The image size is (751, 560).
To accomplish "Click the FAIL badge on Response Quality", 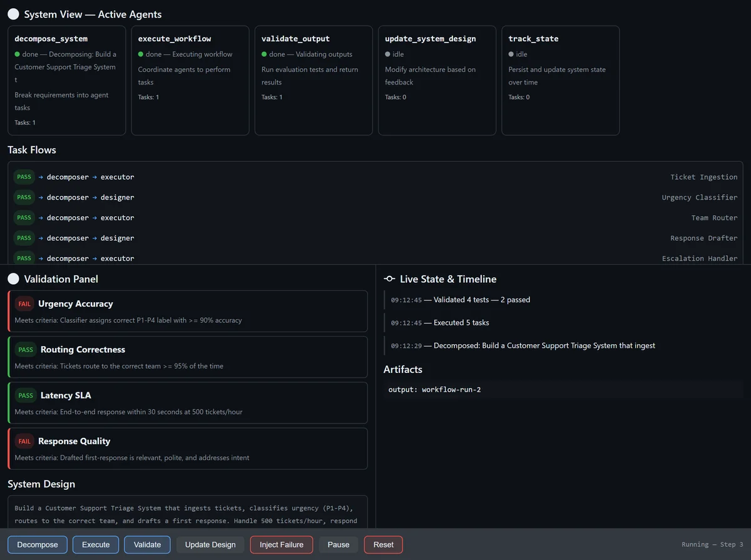I will click(x=24, y=441).
